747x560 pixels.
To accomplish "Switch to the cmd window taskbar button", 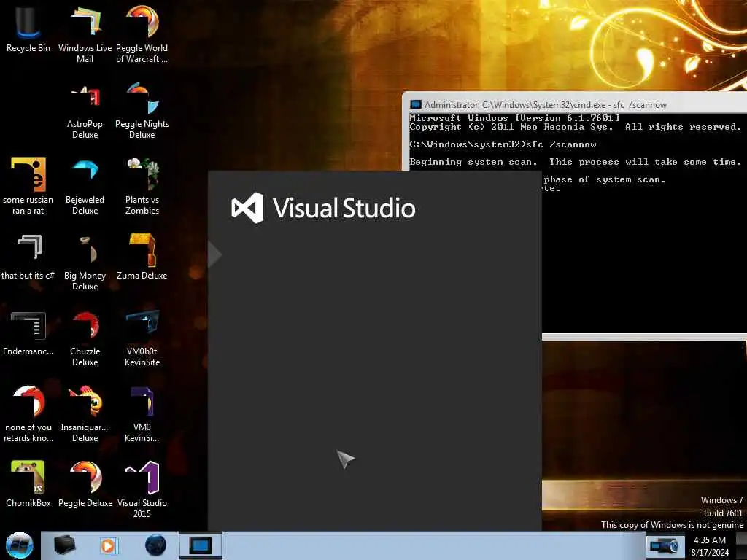I will pos(201,545).
